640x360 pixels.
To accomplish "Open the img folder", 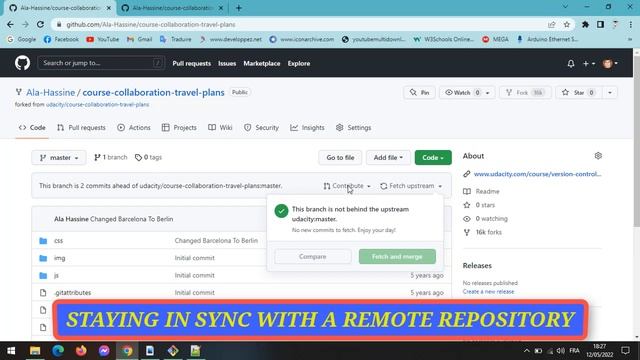I will 60,258.
